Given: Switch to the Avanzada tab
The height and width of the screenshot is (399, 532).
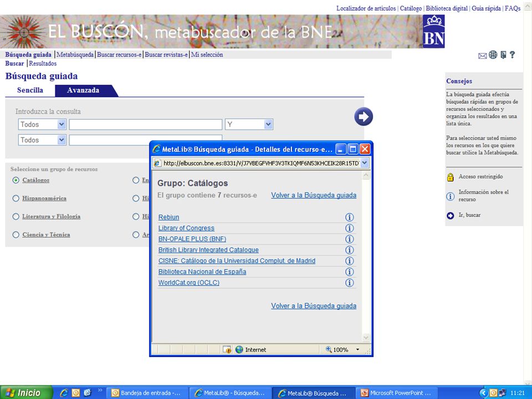Looking at the screenshot, I should point(83,90).
